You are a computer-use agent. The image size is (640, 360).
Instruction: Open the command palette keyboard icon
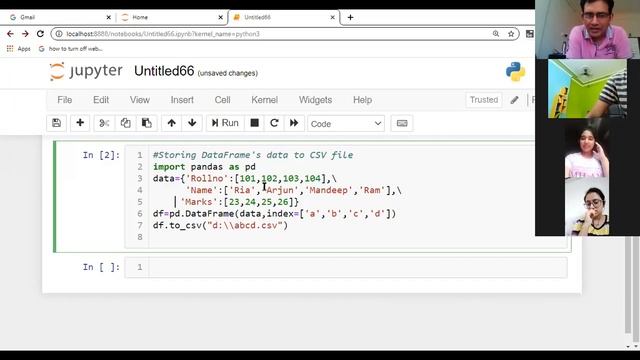402,123
